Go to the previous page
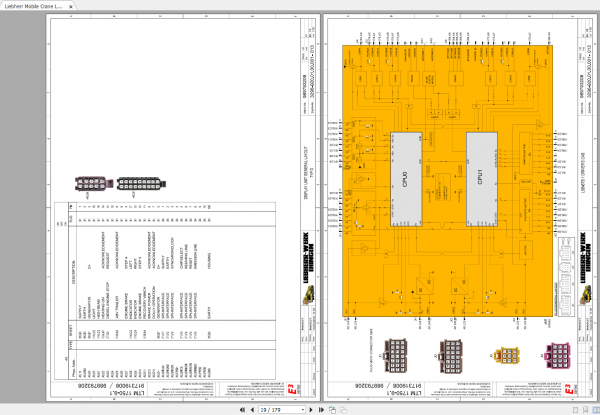This screenshot has width=600, height=415. click(252, 410)
